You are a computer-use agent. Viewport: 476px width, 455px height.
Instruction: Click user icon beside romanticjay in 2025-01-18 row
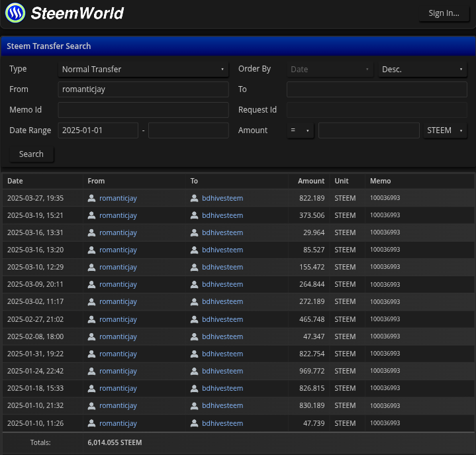pyautogui.click(x=91, y=389)
